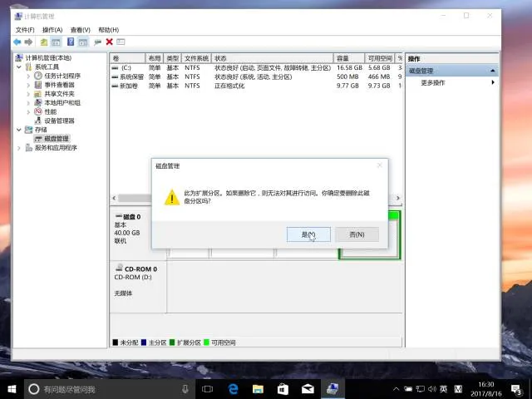Click the 状态 column header
This screenshot has height=399, width=532.
(273, 58)
